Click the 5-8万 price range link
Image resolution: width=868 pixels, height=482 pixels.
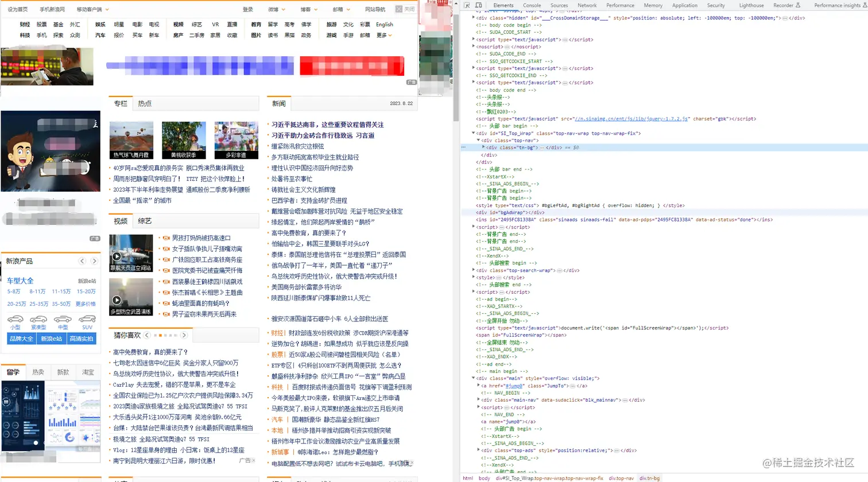tap(13, 291)
